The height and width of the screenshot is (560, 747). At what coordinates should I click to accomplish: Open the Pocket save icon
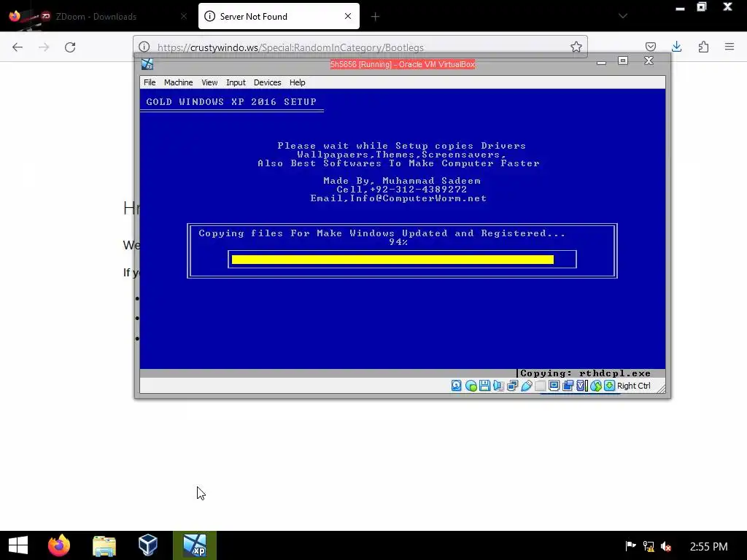[650, 47]
